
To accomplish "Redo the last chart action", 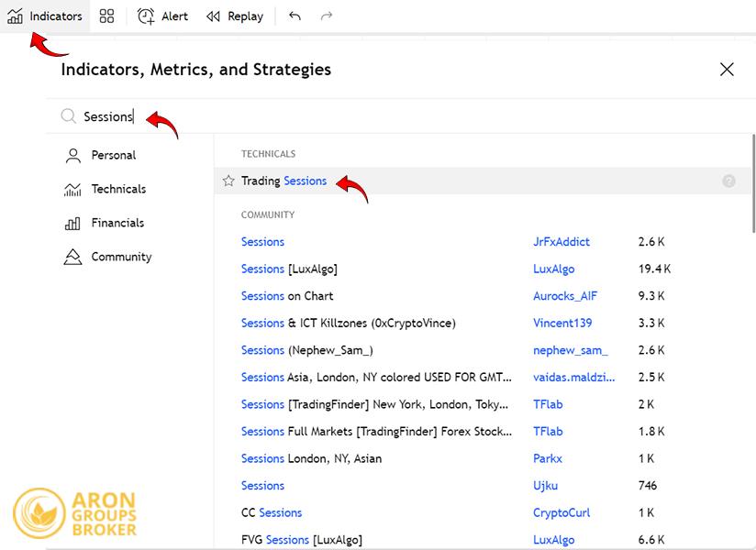I will (x=327, y=16).
